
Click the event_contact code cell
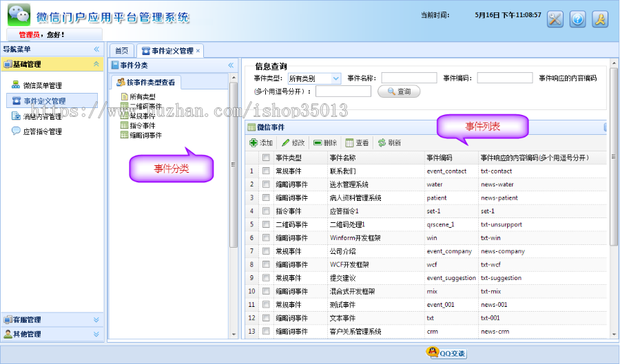point(446,171)
